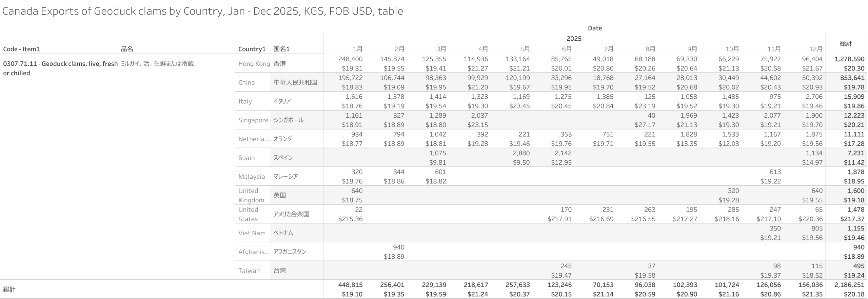Click the 品名 field header
This screenshot has height=299, width=868.
127,49
